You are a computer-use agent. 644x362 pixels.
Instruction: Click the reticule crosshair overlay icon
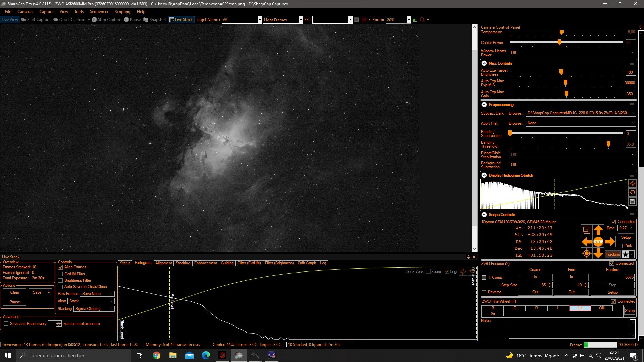364,20
